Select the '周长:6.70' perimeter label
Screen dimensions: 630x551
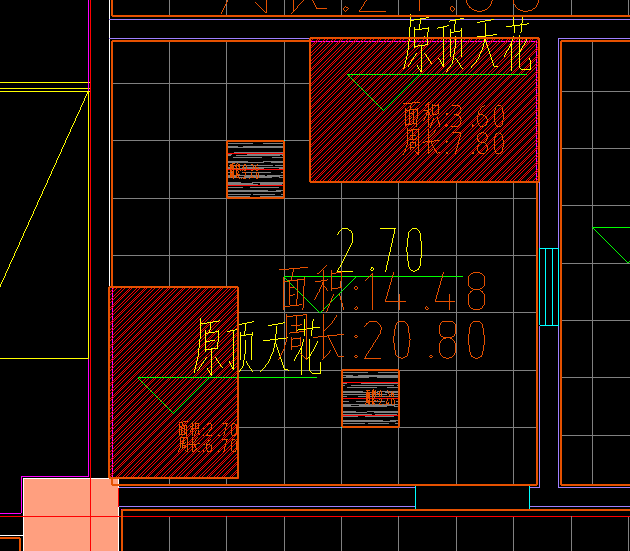pos(207,445)
